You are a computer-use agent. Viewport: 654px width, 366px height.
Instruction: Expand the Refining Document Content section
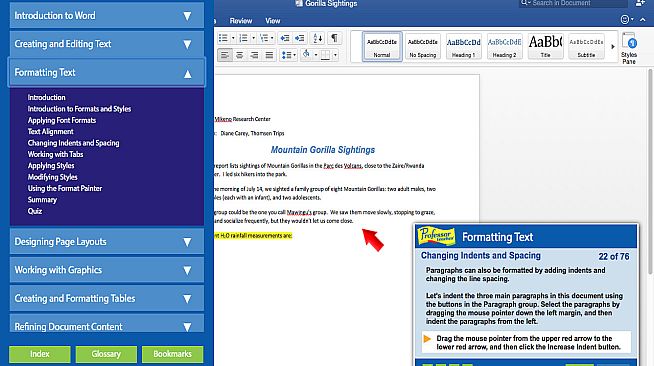[x=107, y=324]
